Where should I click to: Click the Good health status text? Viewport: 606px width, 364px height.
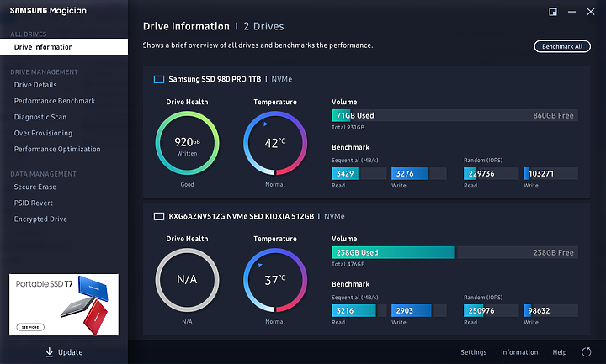point(187,184)
